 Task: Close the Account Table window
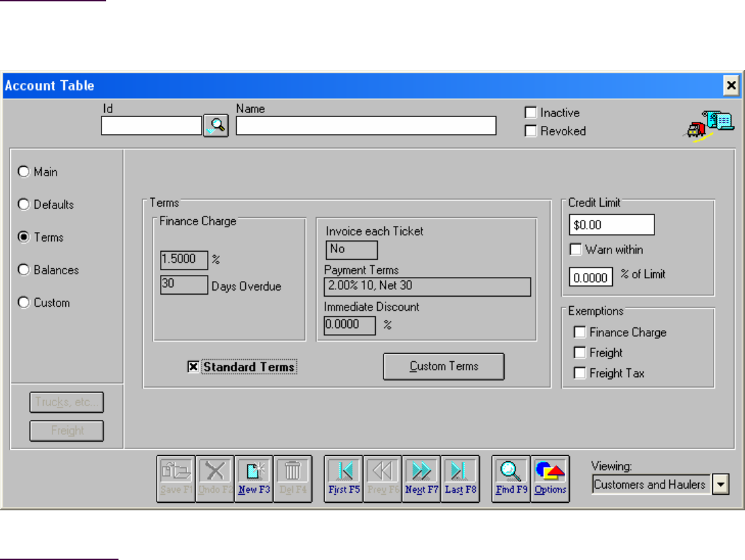coord(731,86)
